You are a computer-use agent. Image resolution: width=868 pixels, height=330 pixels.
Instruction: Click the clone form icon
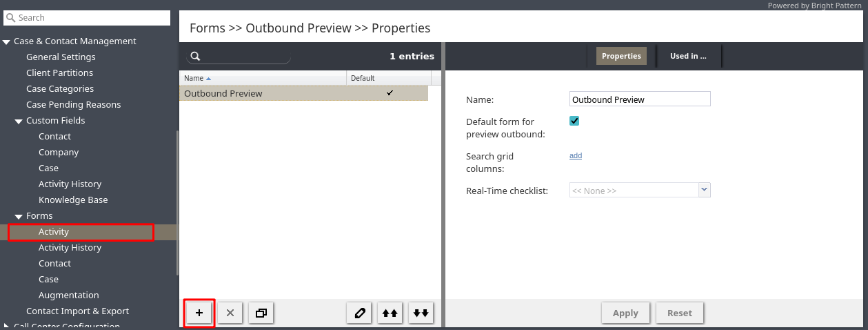261,313
